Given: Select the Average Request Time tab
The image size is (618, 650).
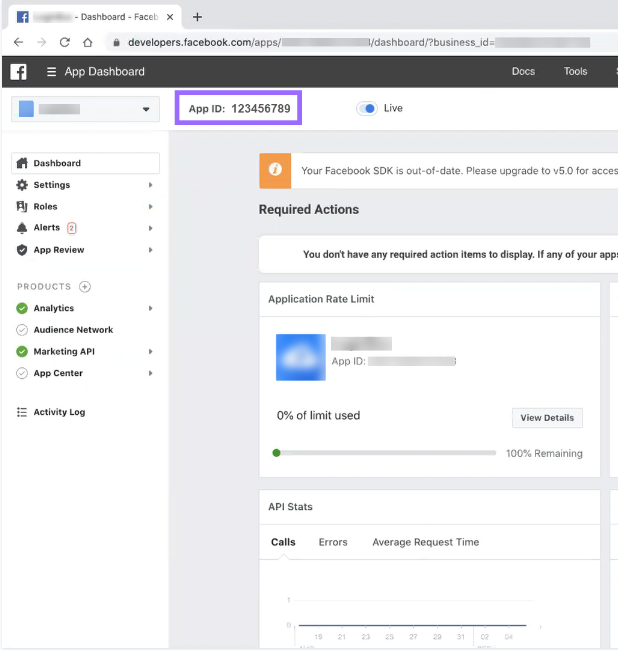Looking at the screenshot, I should pos(425,542).
